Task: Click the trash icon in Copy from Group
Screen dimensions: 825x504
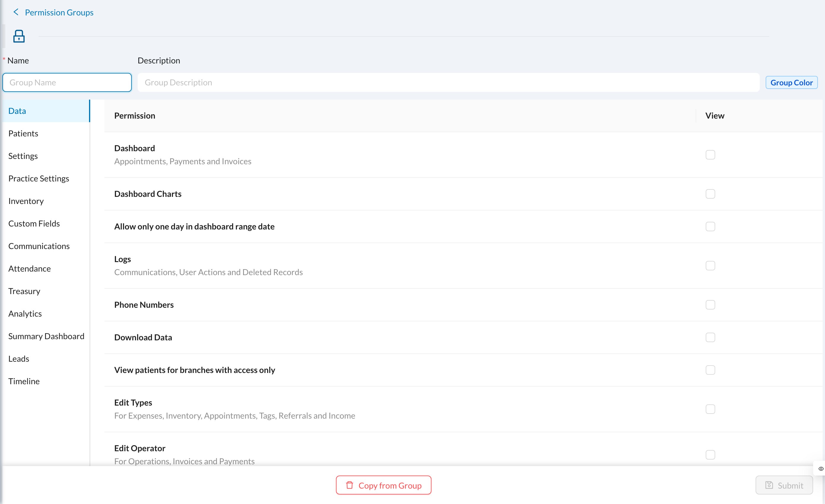Action: pyautogui.click(x=349, y=485)
